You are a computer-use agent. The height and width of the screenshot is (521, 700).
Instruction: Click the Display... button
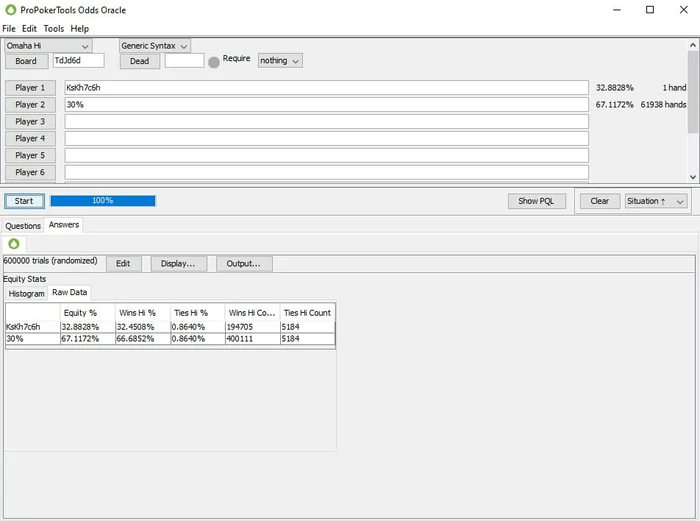tap(178, 263)
